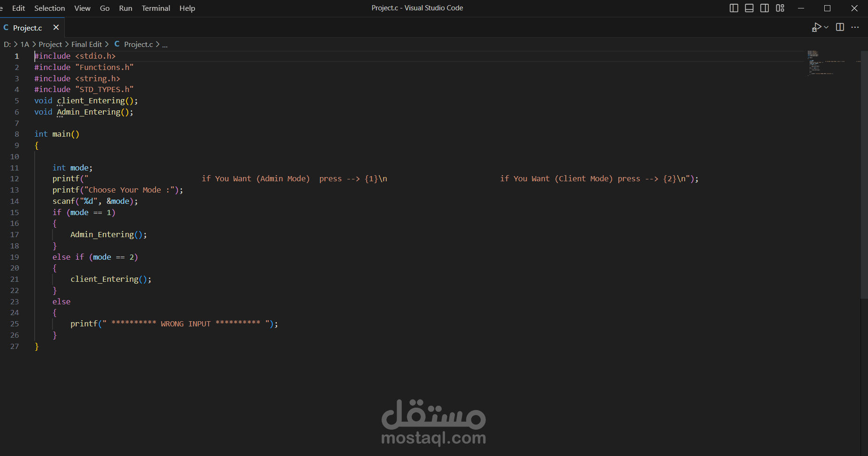Click '#include <string.h>' line

(77, 78)
